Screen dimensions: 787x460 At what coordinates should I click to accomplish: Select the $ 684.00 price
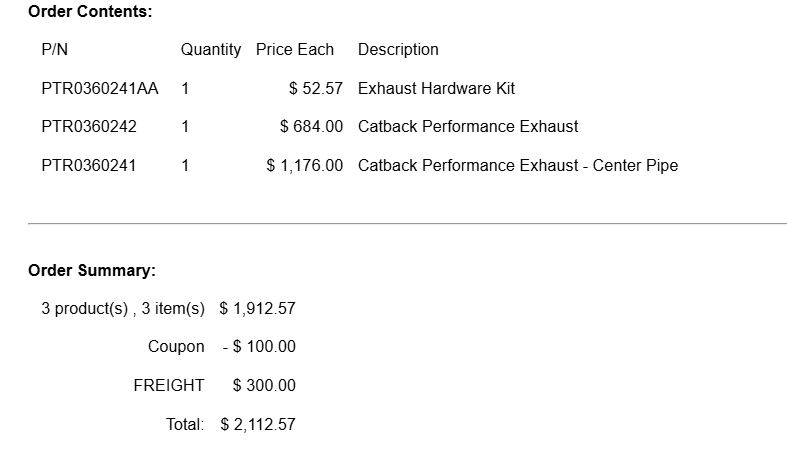(x=311, y=127)
